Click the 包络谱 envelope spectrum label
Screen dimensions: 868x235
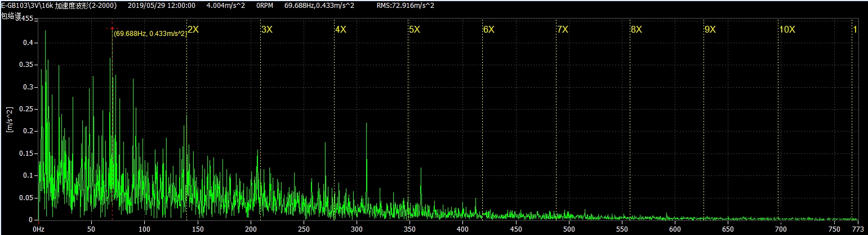click(x=10, y=17)
